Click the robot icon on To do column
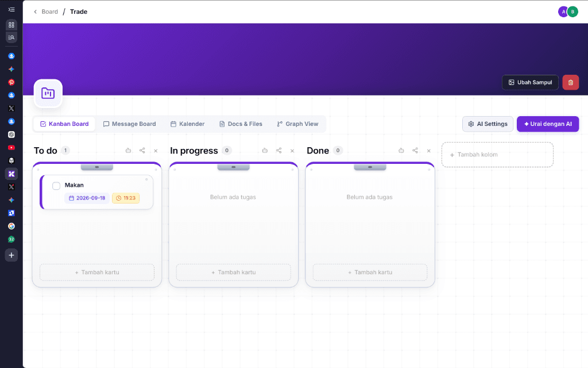The width and height of the screenshot is (588, 368). tap(128, 151)
